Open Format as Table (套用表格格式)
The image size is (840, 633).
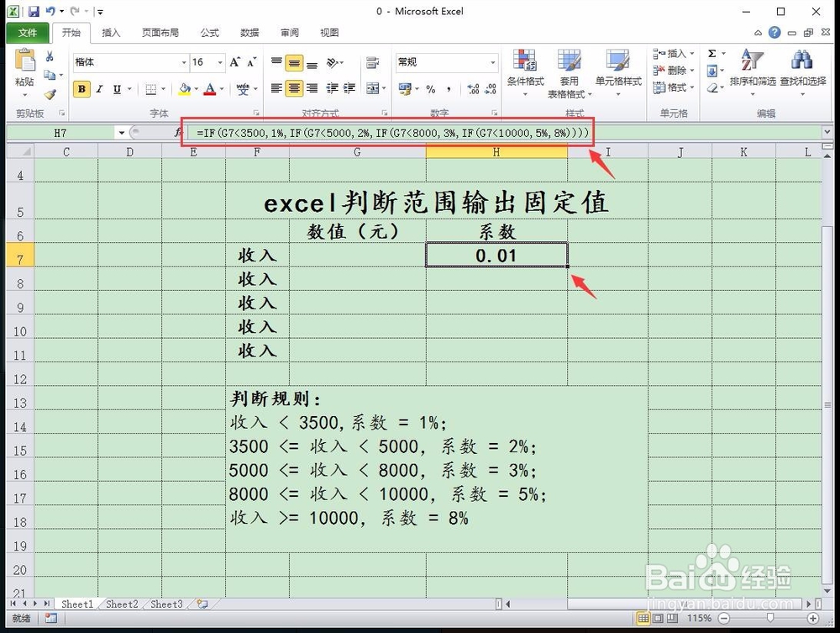[x=569, y=73]
